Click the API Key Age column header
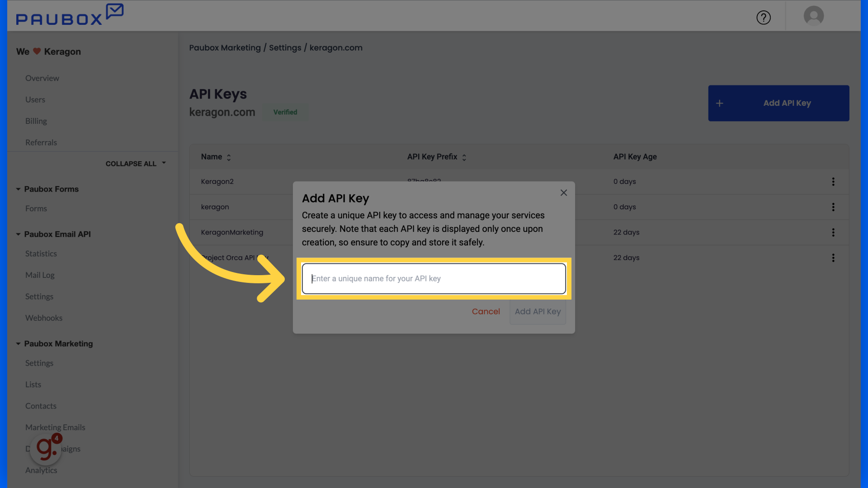 (x=635, y=157)
